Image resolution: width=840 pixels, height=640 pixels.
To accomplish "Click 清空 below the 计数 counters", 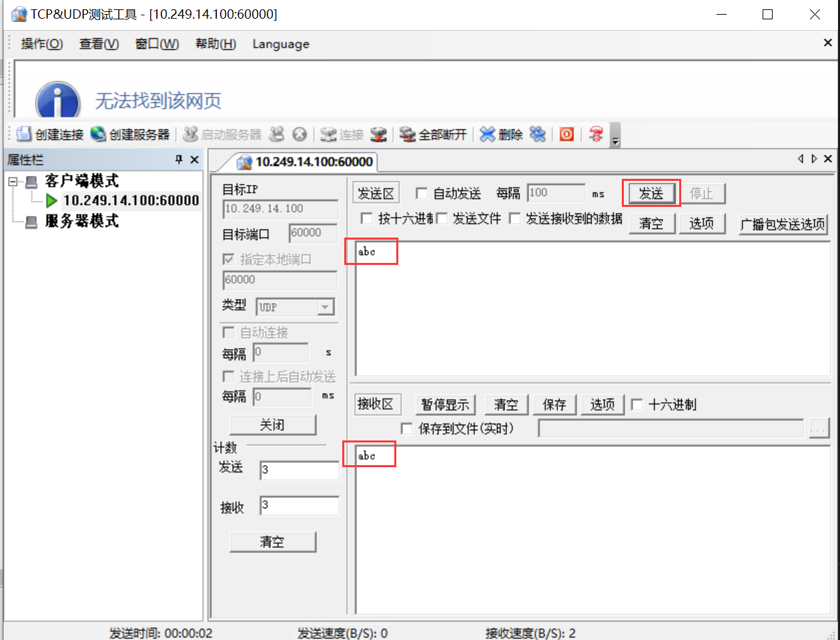I will [x=272, y=542].
